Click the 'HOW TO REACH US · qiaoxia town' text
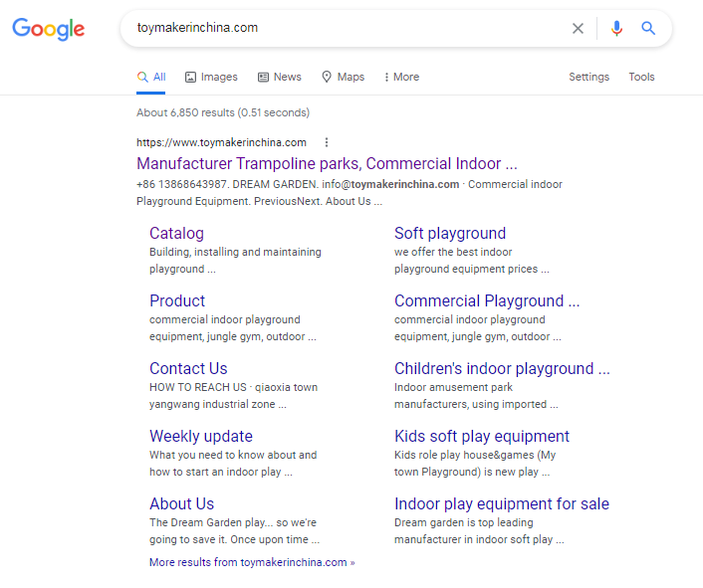The width and height of the screenshot is (703, 588). (234, 387)
